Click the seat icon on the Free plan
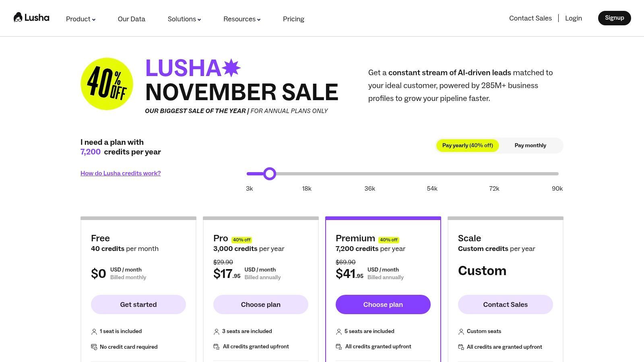 (94, 331)
